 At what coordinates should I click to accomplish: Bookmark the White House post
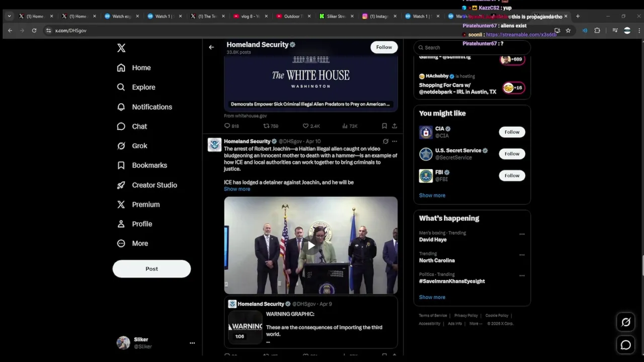pyautogui.click(x=384, y=126)
